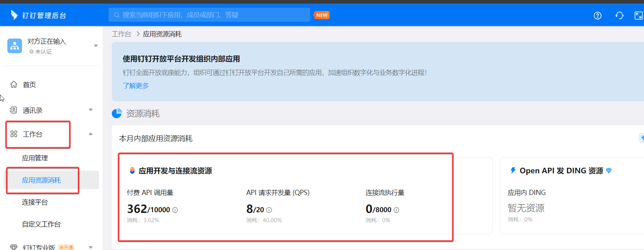Image resolution: width=644 pixels, height=250 pixels.
Task: Open the organization switcher dropdown arrow
Action: click(96, 46)
